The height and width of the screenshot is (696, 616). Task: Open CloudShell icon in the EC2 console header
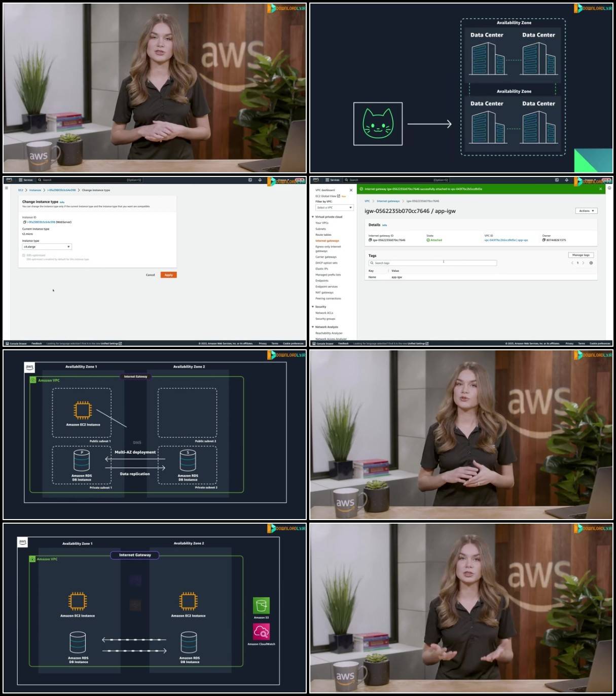click(x=250, y=180)
